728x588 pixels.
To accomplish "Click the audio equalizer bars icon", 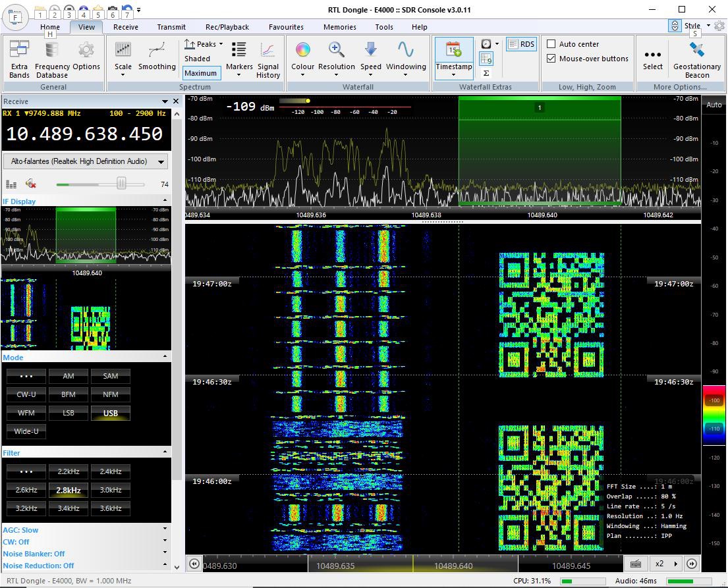I will click(11, 184).
